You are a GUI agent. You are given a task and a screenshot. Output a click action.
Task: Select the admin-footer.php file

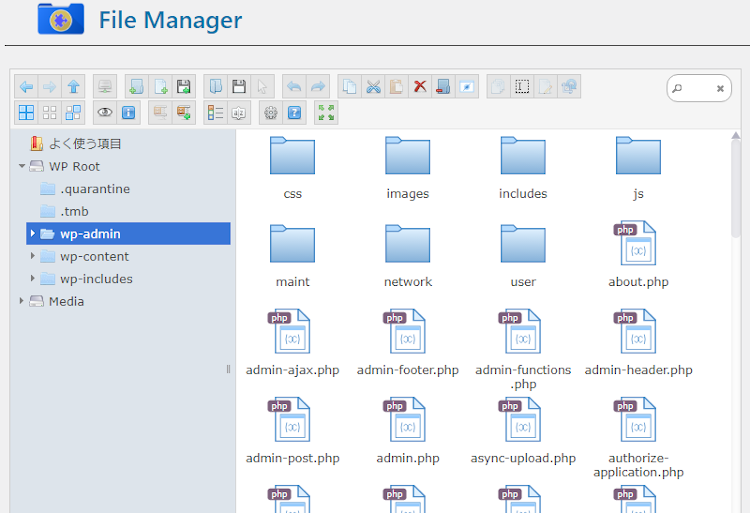pyautogui.click(x=408, y=343)
